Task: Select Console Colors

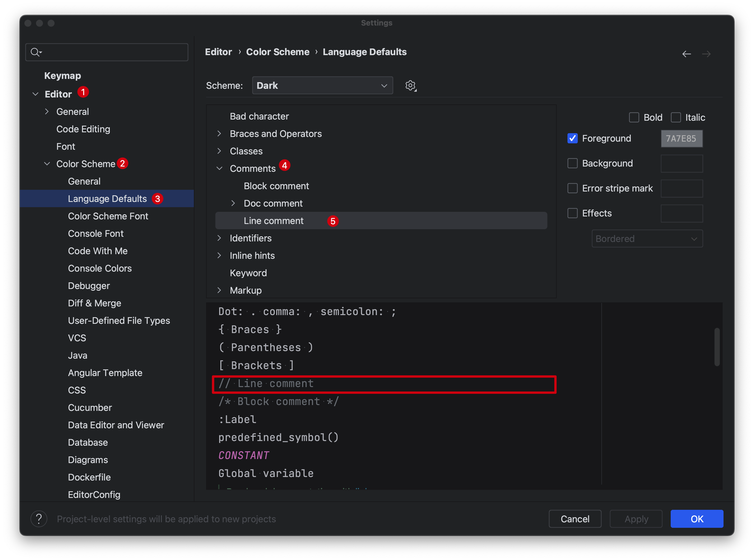Action: 100,268
